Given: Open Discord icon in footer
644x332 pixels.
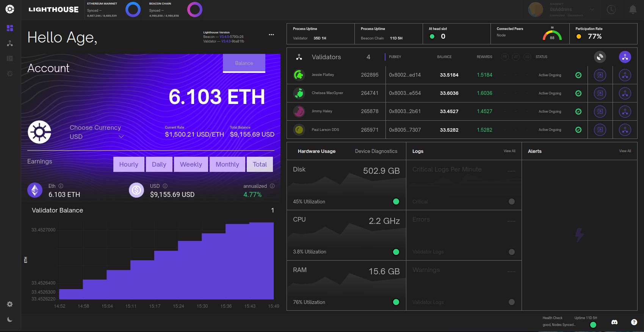Looking at the screenshot, I should click(614, 322).
